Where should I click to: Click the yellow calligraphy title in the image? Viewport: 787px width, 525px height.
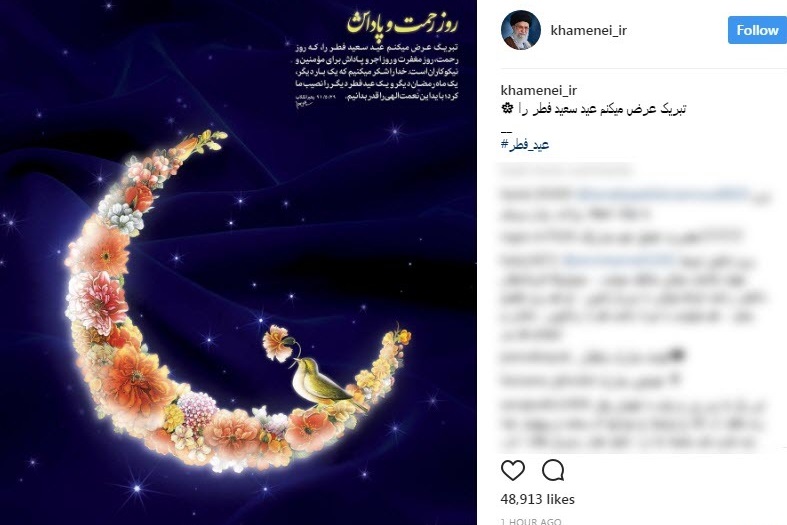coord(402,23)
